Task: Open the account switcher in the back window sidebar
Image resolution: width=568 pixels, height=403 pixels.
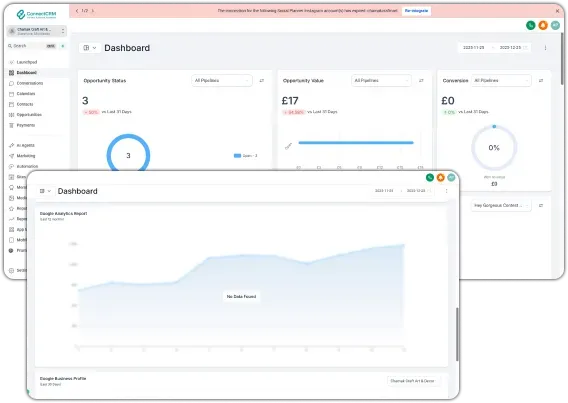Action: click(37, 31)
